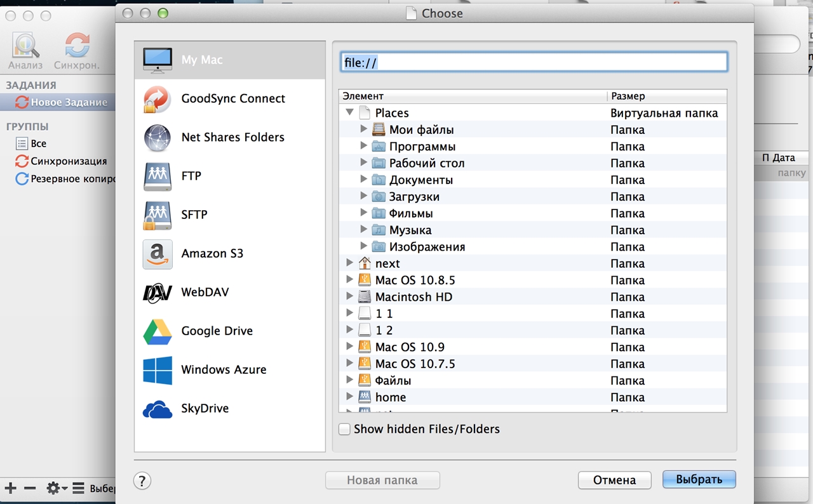
Task: Select the FTP sidebar entry
Action: coord(191,176)
